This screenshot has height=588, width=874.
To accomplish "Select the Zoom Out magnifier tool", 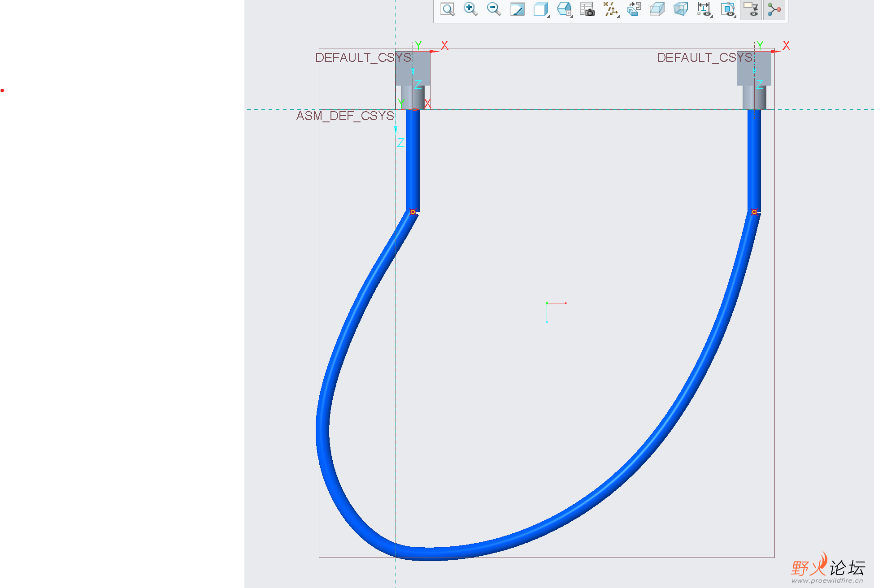I will [494, 9].
